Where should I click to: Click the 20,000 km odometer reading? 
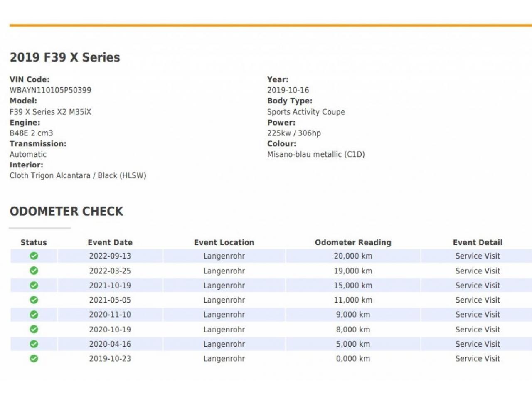pyautogui.click(x=353, y=256)
